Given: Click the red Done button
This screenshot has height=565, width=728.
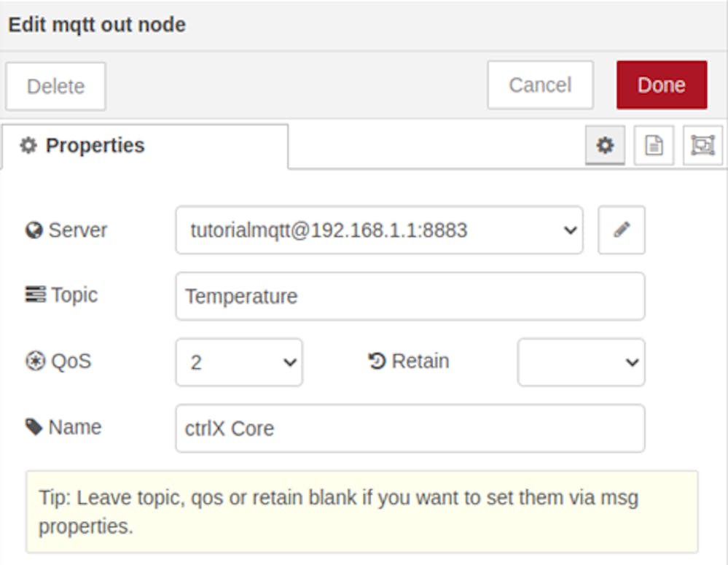Looking at the screenshot, I should coord(662,85).
